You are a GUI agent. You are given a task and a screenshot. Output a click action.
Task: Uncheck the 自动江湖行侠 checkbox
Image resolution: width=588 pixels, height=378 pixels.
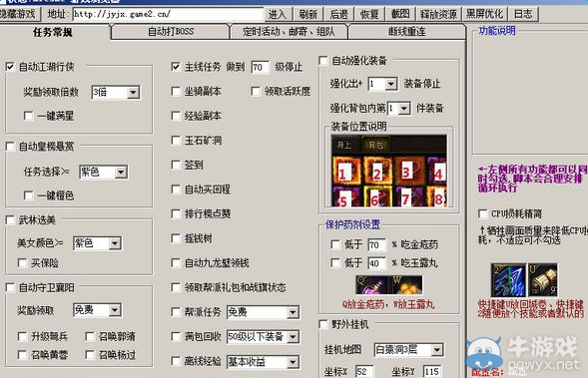(x=10, y=67)
